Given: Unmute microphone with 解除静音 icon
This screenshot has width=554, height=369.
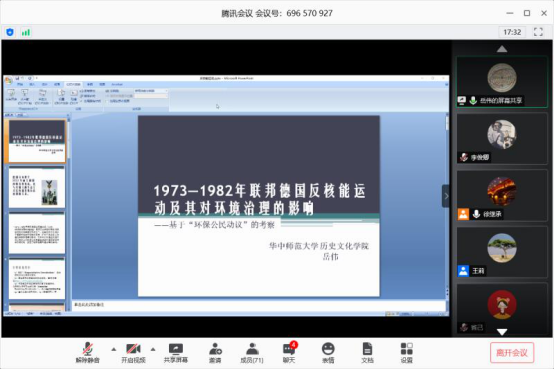Looking at the screenshot, I should click(x=88, y=352).
